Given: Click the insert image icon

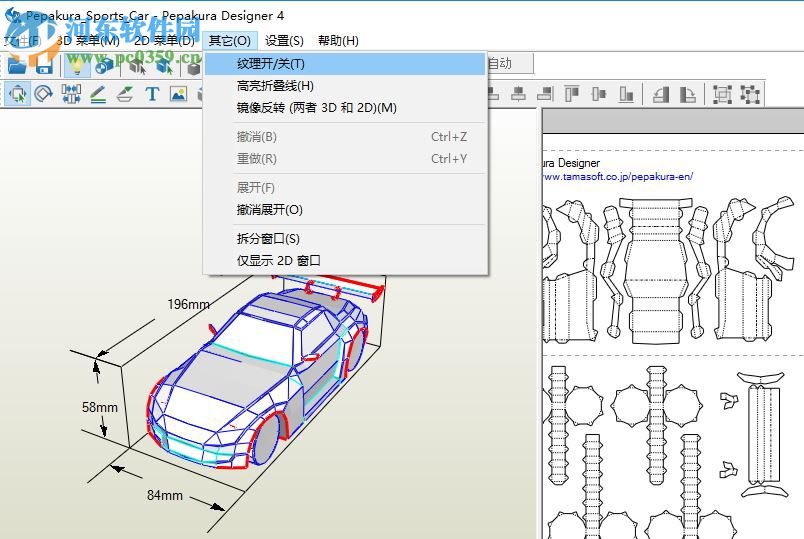Looking at the screenshot, I should 178,94.
